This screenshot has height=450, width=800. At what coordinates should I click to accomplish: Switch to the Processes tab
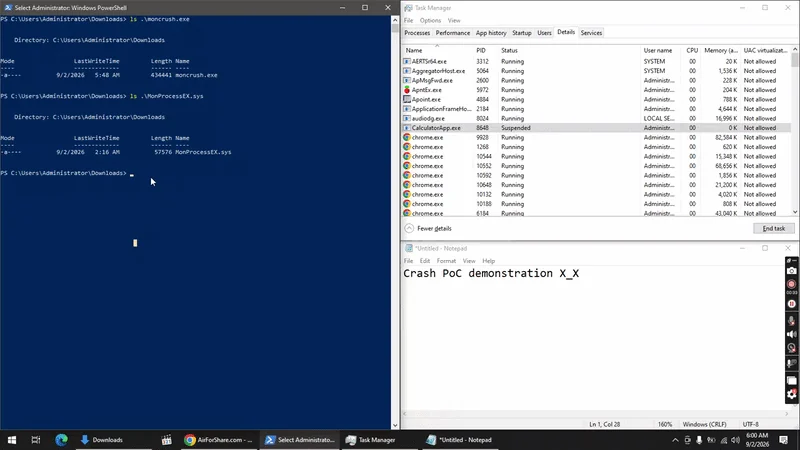(x=417, y=33)
